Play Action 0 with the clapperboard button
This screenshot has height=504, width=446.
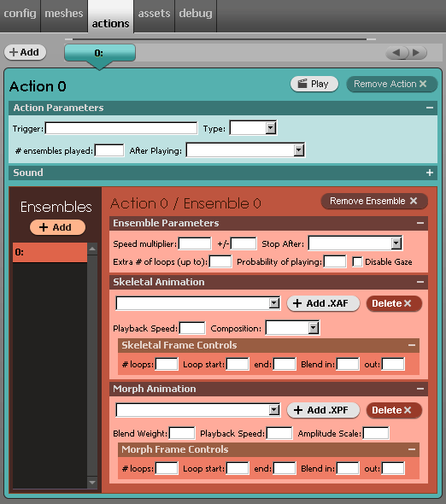pyautogui.click(x=314, y=85)
